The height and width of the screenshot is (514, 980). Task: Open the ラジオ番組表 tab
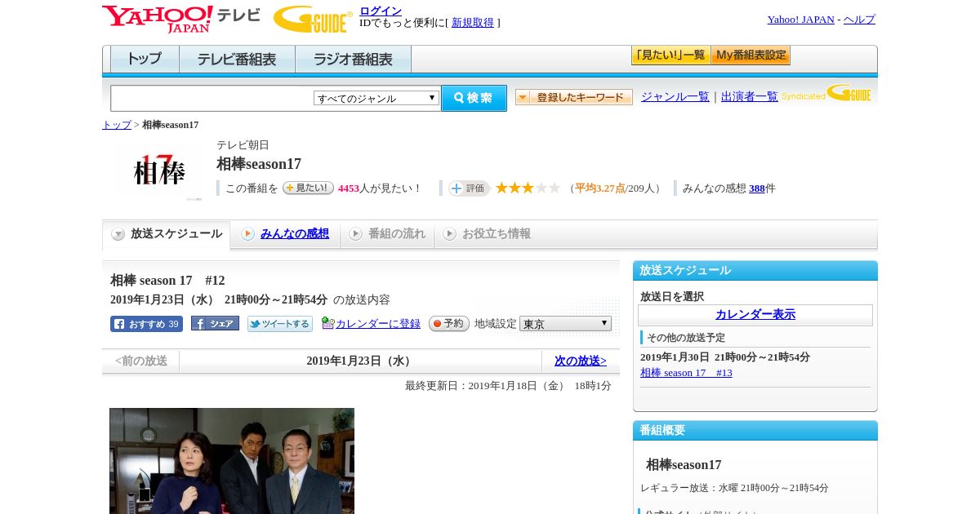coord(353,60)
